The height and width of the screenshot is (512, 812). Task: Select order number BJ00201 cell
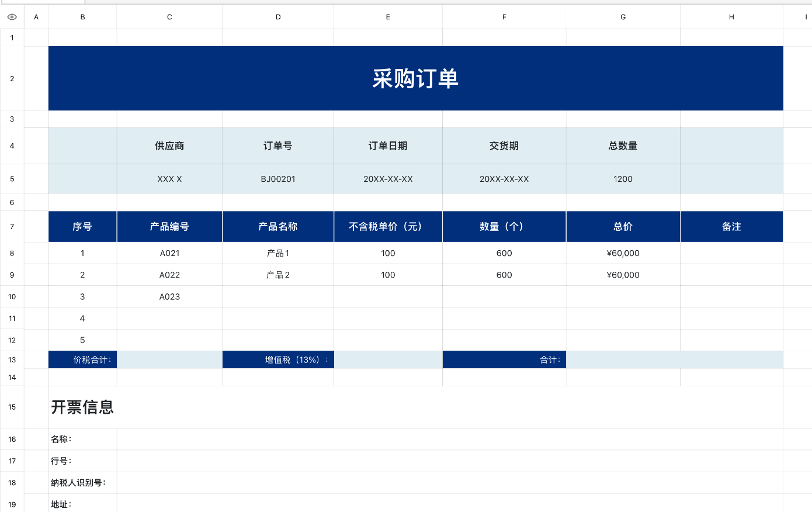tap(278, 179)
